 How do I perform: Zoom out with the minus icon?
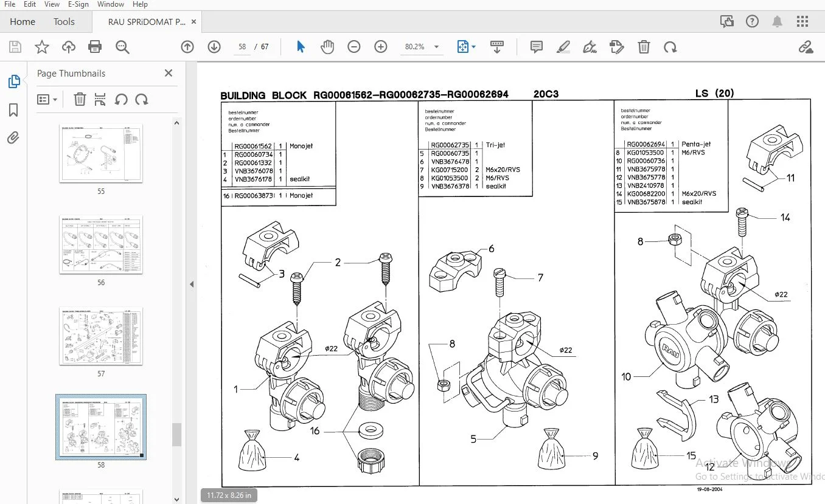354,47
